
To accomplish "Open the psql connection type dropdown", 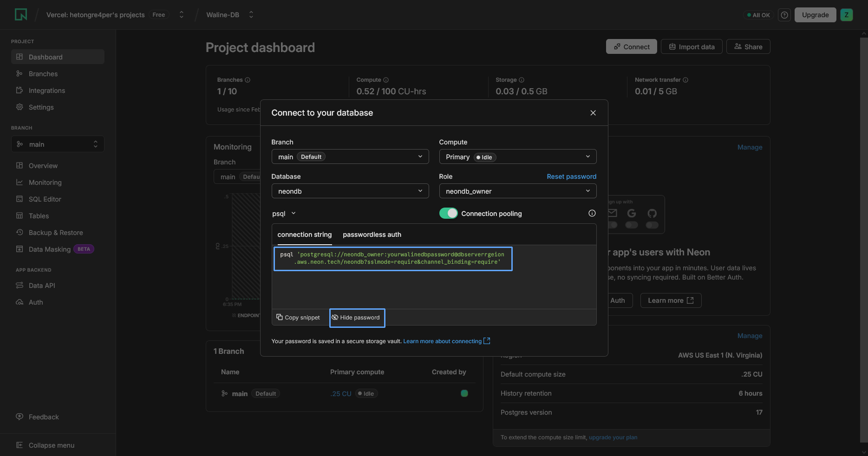I will click(x=284, y=214).
